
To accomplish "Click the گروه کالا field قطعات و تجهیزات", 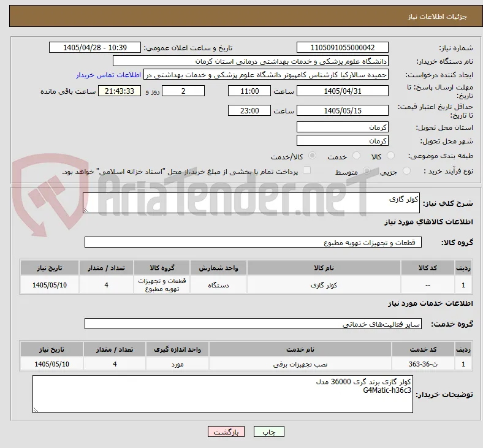I will (253, 242).
